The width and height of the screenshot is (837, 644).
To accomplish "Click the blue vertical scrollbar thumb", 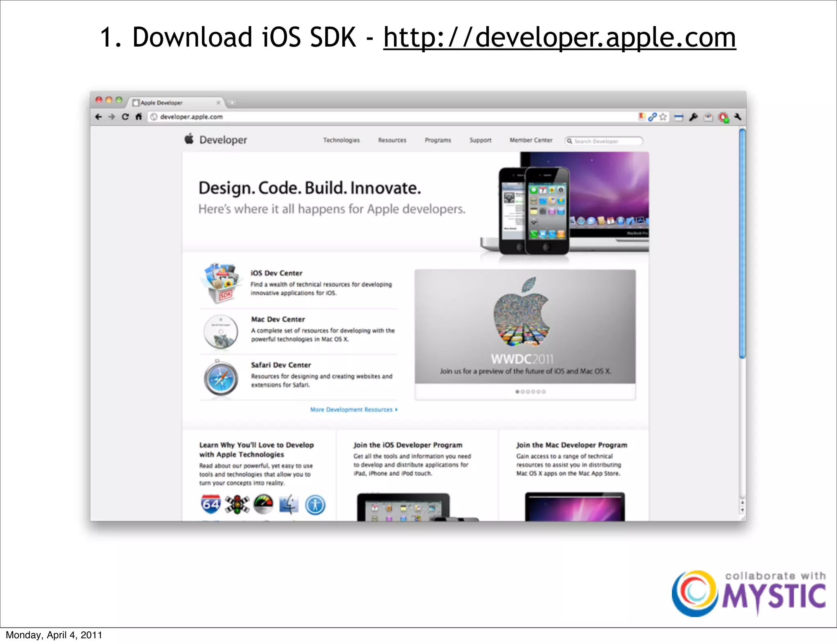I will [x=742, y=244].
